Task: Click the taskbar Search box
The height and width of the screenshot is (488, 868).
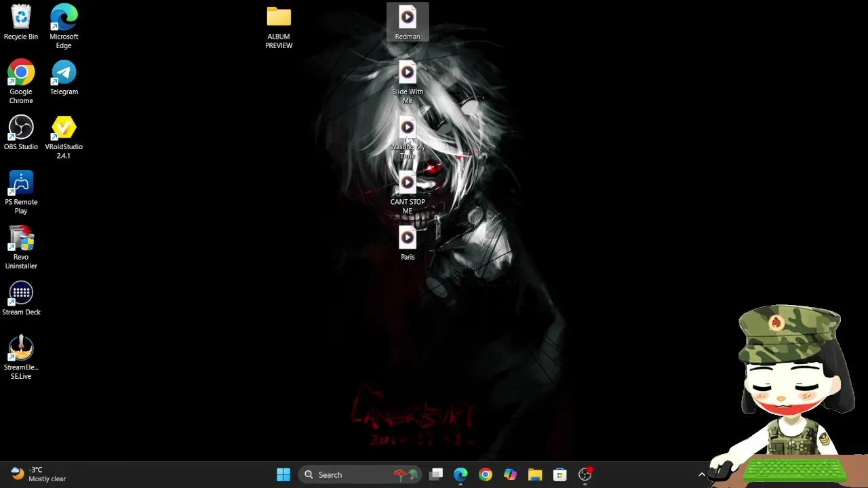Action: (361, 474)
